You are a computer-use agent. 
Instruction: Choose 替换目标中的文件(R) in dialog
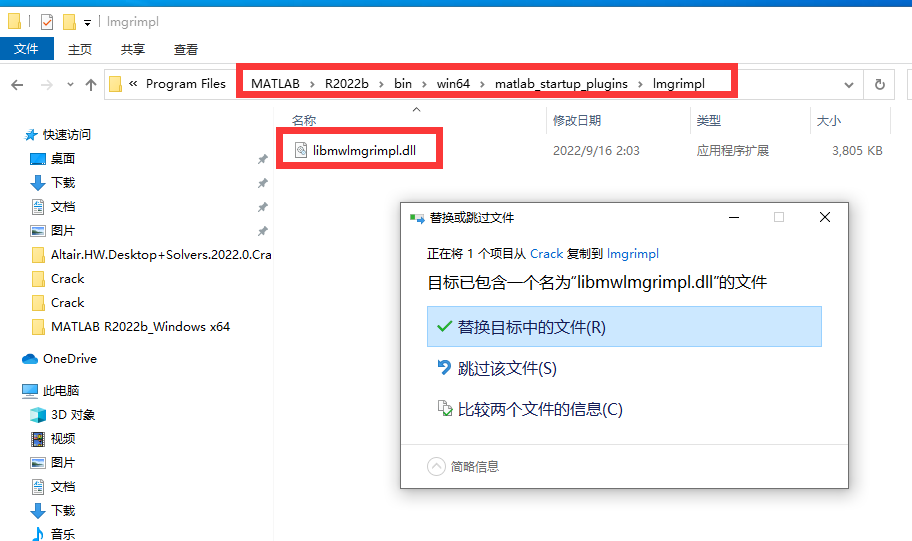(x=624, y=327)
